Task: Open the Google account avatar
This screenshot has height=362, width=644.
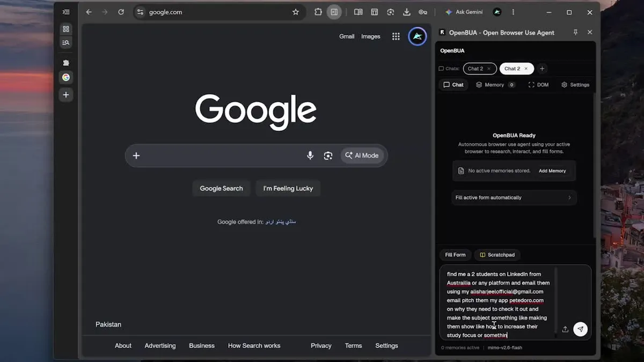Action: click(x=418, y=36)
